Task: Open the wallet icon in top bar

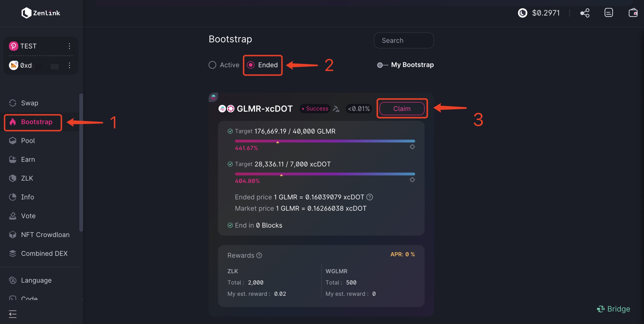Action: point(633,12)
